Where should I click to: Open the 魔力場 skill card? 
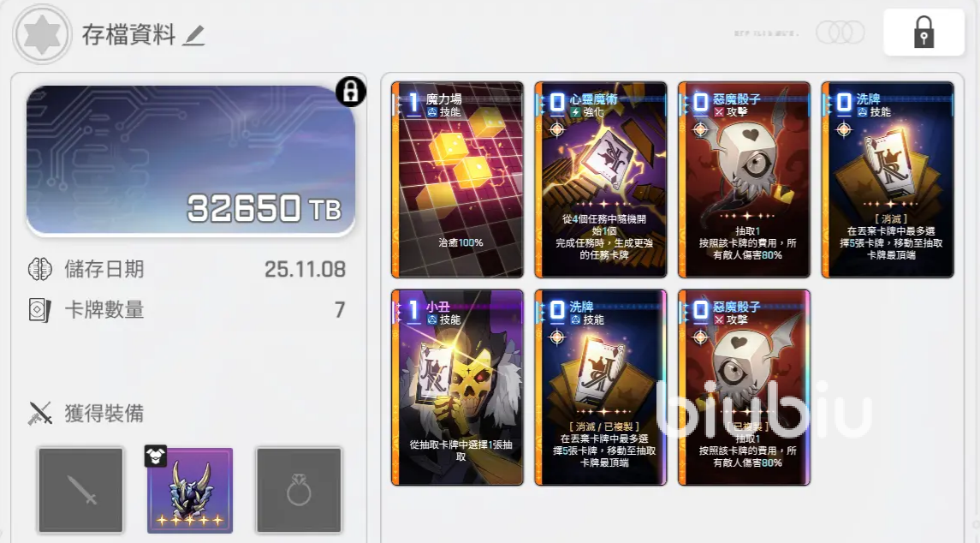(x=458, y=180)
